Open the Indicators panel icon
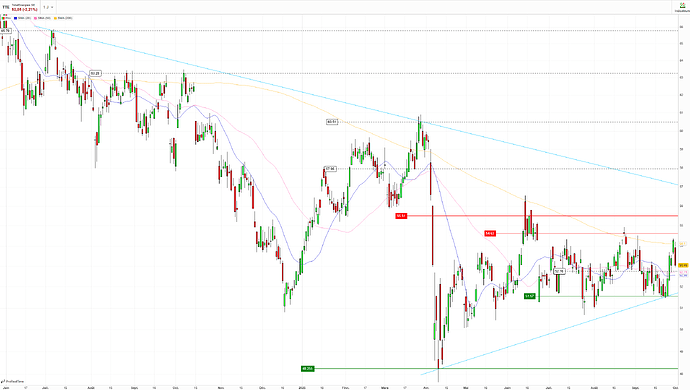 point(683,6)
